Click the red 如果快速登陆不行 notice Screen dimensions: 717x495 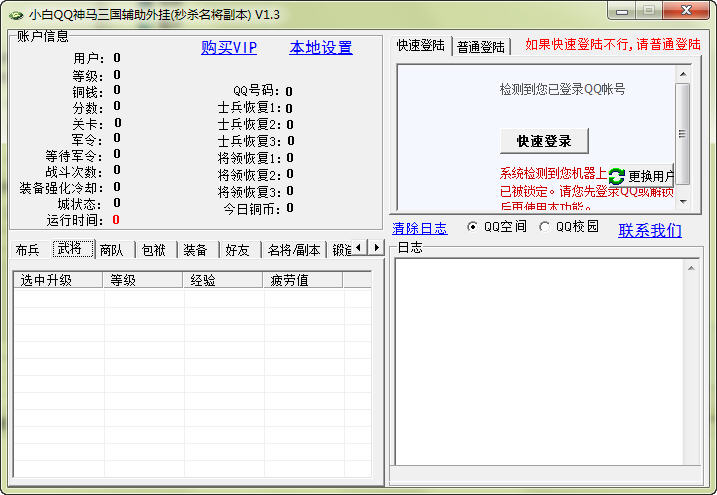613,44
